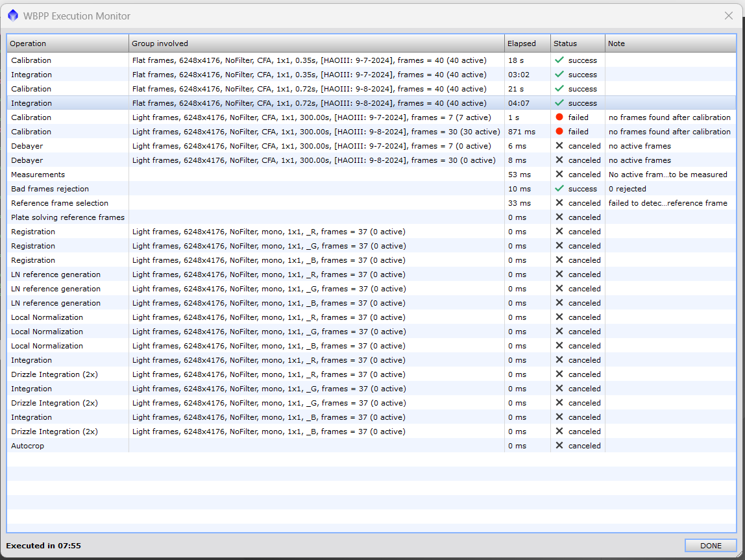The height and width of the screenshot is (560, 745).
Task: Select the Bad frames rejection operation row
Action: click(372, 189)
